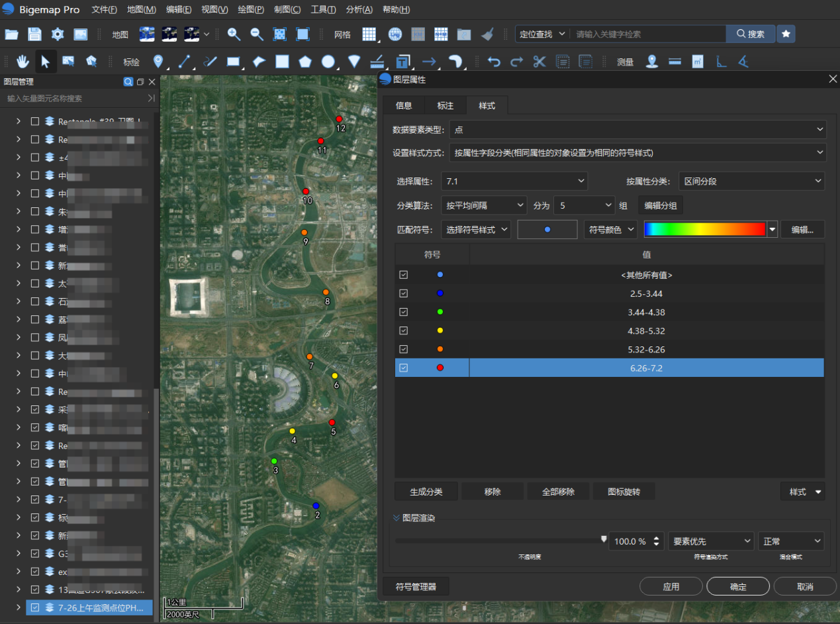
Task: Toggle checkbox for 6.26-7.2 class
Action: click(x=404, y=368)
